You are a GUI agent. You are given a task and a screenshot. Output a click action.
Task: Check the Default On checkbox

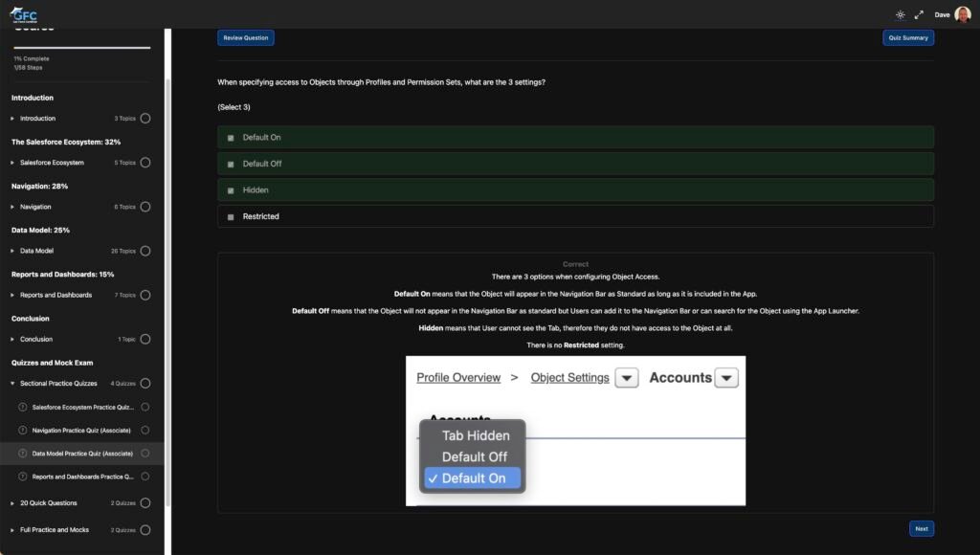[231, 138]
